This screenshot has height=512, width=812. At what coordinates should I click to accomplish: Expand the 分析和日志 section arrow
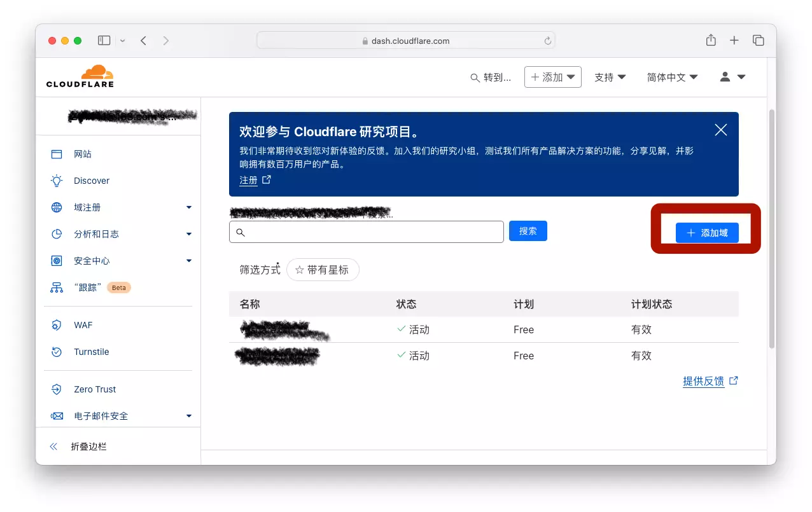coord(189,234)
